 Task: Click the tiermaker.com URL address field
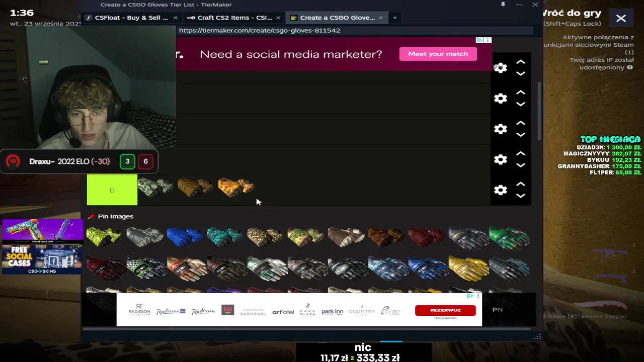[x=355, y=30]
